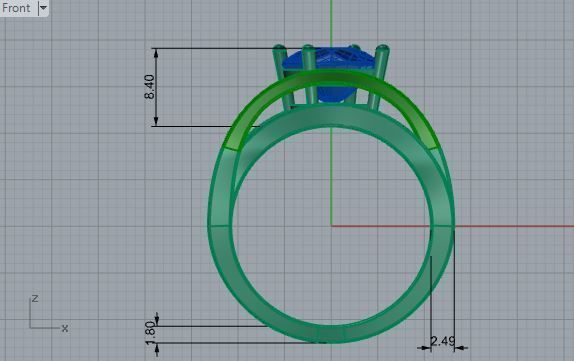Screen dimensions: 574x361
Task: Select the 1.80 thickness dimension text
Action: click(150, 333)
